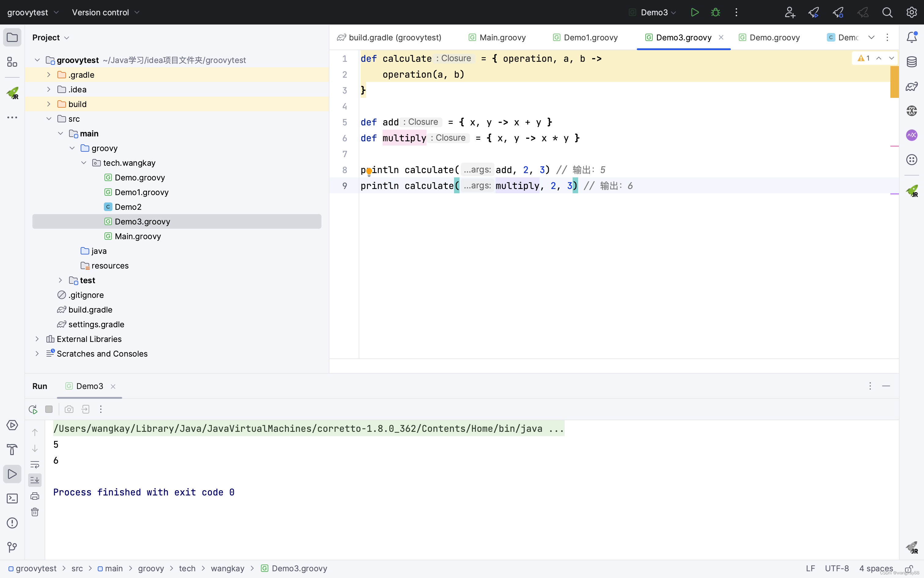Click the orange warning stripe marker

tap(894, 82)
